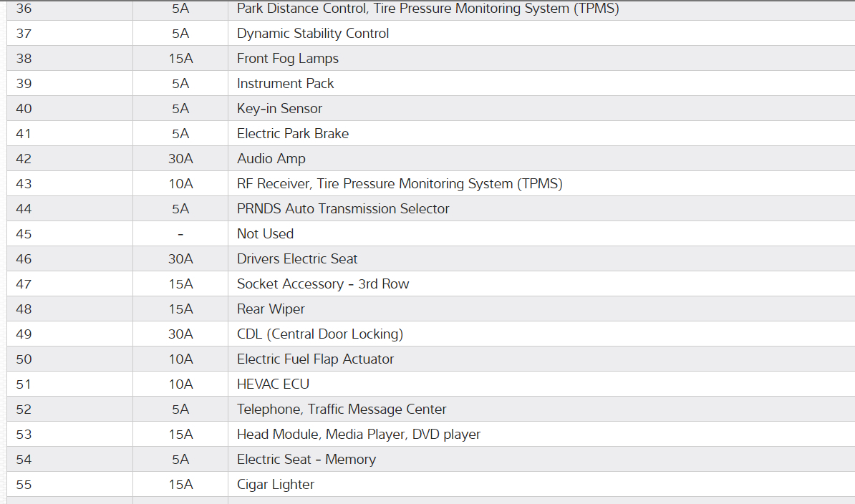Select the Not Used cell
Image resolution: width=855 pixels, height=504 pixels.
coord(266,234)
